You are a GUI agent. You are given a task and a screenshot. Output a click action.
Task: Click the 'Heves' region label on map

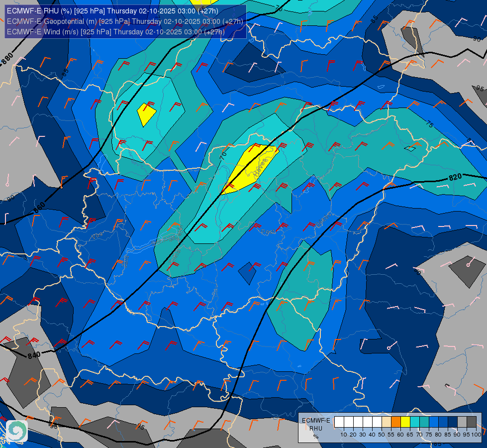coord(260,168)
